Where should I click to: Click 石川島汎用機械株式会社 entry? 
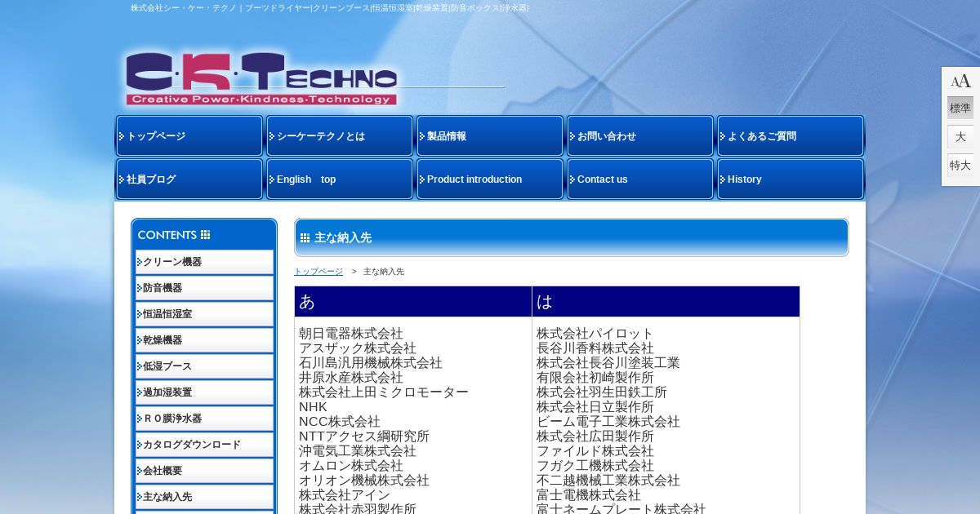coord(371,363)
